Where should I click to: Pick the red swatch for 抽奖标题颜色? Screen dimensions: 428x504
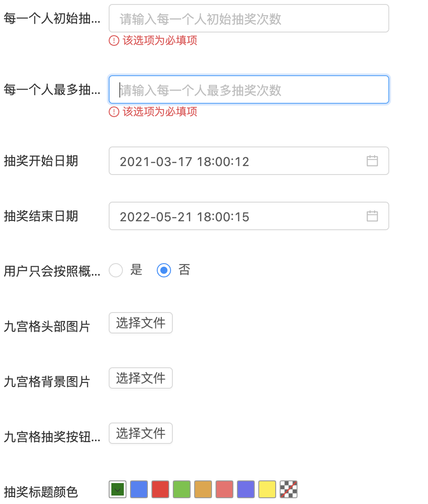coord(160,489)
